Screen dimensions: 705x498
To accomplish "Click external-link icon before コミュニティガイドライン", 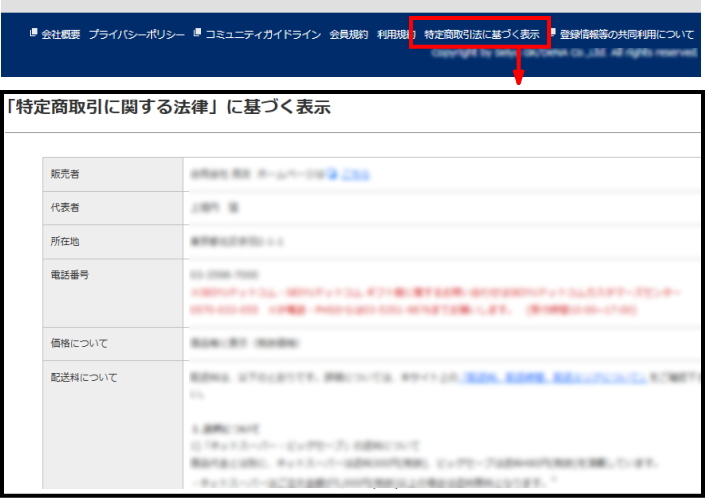I will tap(197, 32).
